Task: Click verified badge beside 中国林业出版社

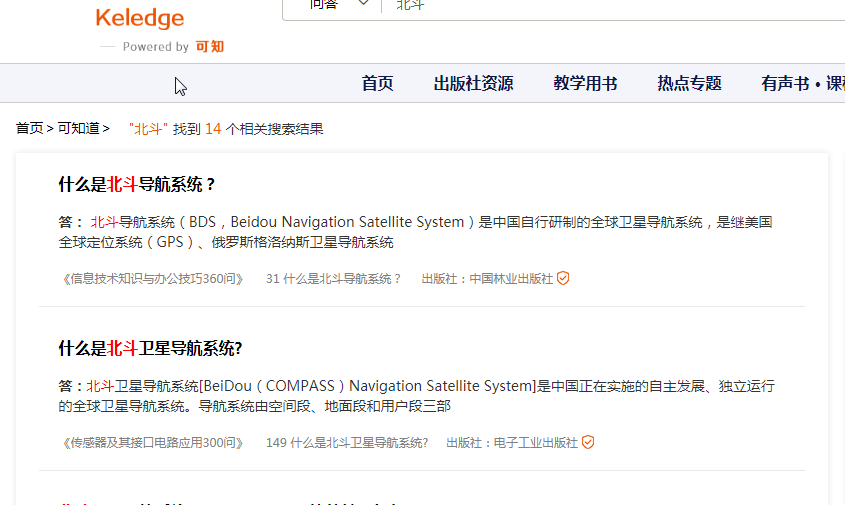Action: click(563, 279)
